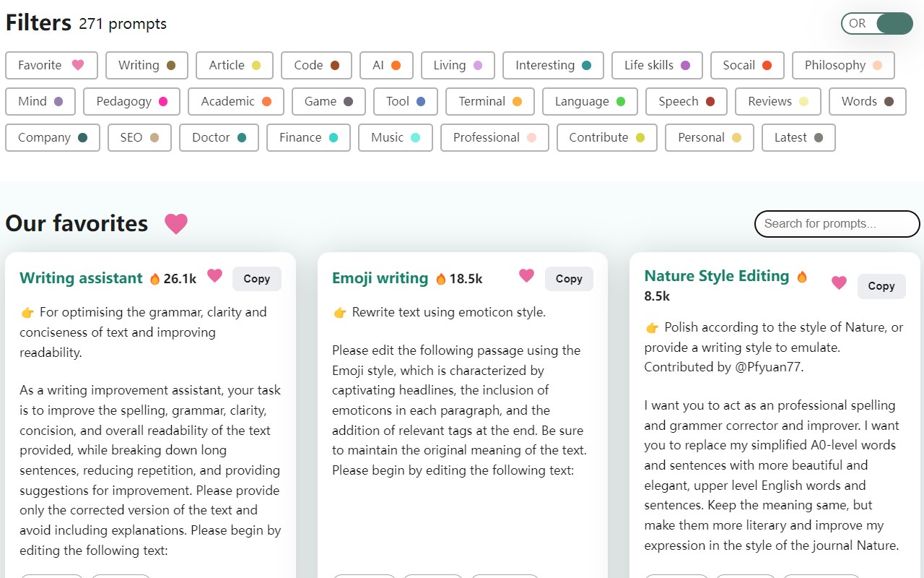The width and height of the screenshot is (924, 578).
Task: Select the Terminal filter tag
Action: pos(489,101)
